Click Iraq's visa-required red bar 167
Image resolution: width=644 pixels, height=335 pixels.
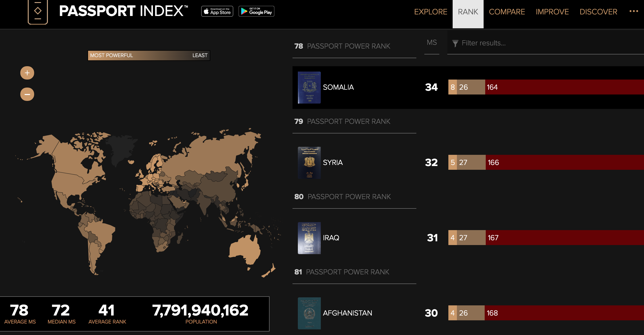tap(565, 238)
